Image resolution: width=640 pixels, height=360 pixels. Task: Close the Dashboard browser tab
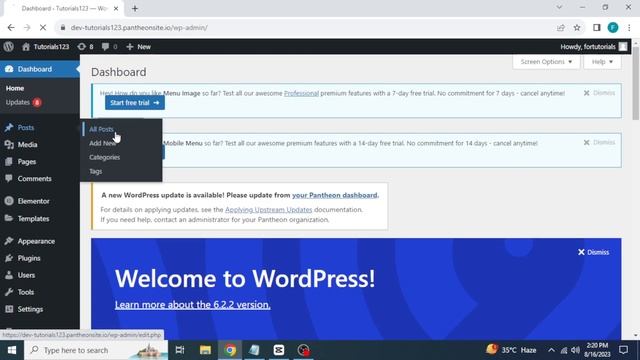click(x=116, y=8)
